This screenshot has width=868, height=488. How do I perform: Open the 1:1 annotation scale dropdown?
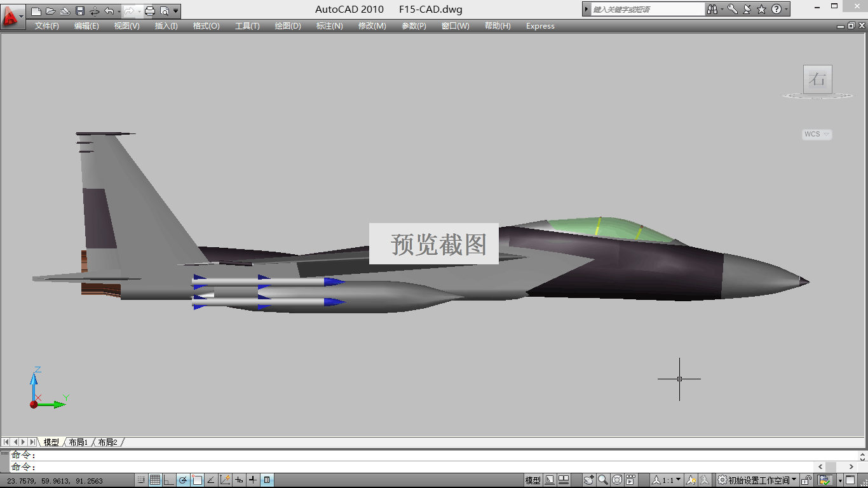tap(666, 480)
